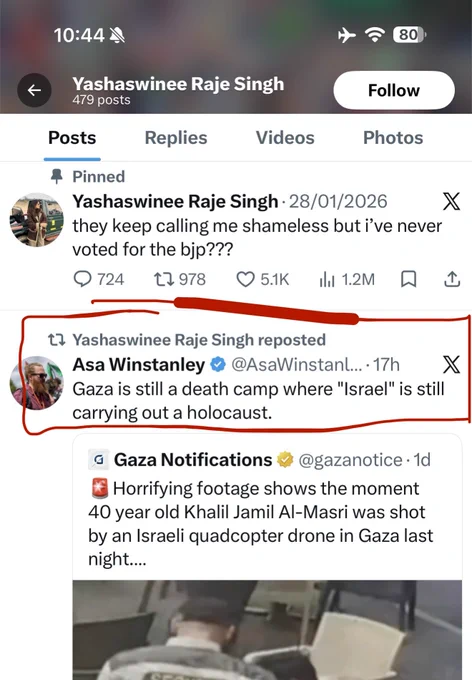Screen dimensions: 472x680
Task: Open the @gazanotice handle link
Action: [x=351, y=460]
